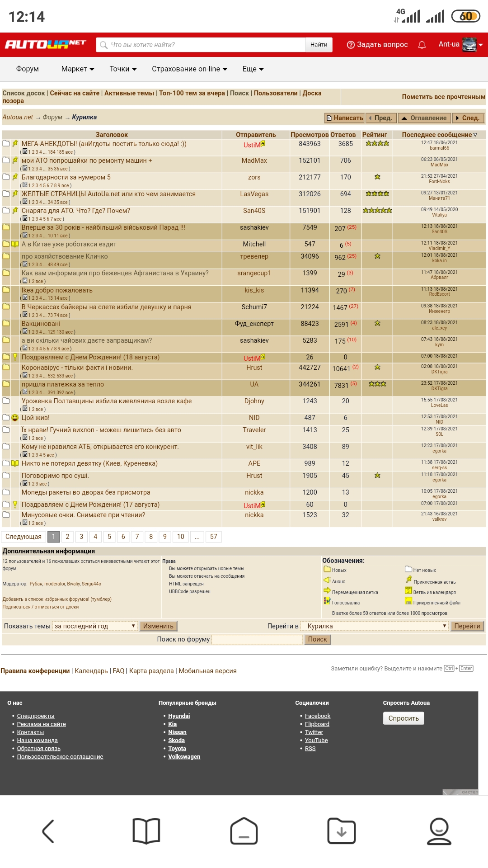Open the Активные темы tab link
Image resolution: width=488 pixels, height=868 pixels.
[x=129, y=93]
